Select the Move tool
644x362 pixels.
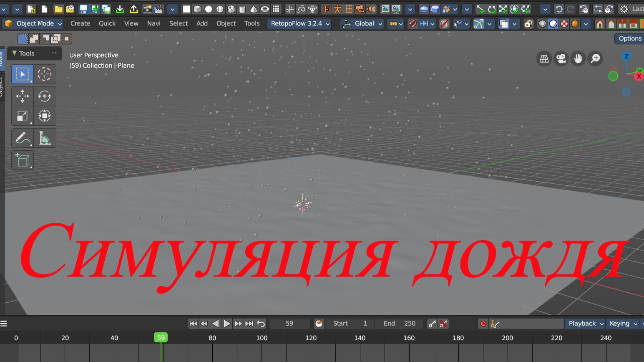click(x=23, y=96)
